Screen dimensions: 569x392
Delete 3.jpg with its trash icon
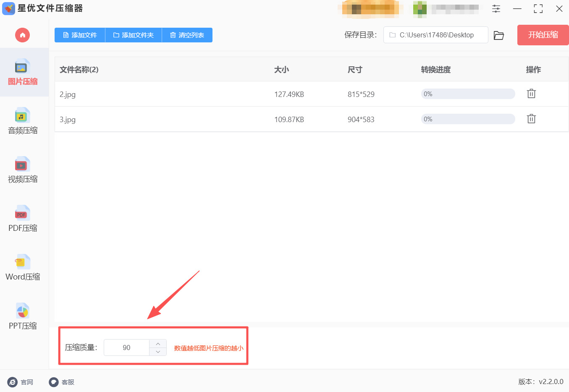point(531,119)
